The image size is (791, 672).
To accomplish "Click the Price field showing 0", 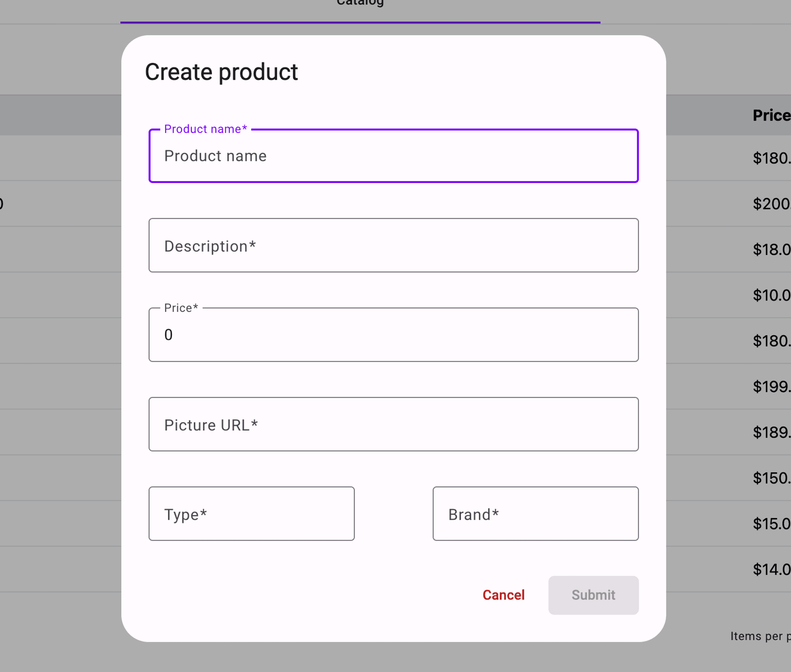I will point(393,335).
